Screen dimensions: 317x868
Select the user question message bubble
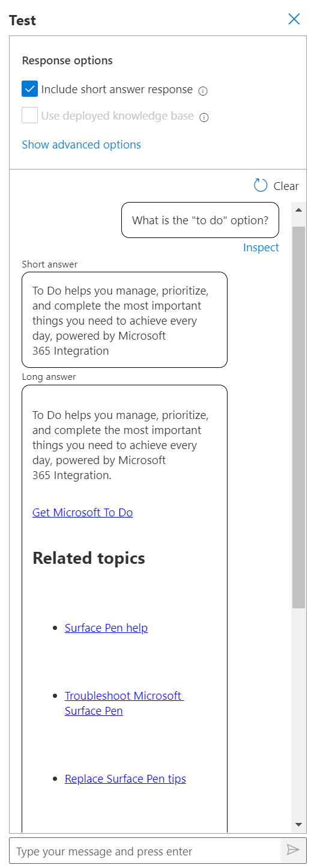click(x=200, y=220)
